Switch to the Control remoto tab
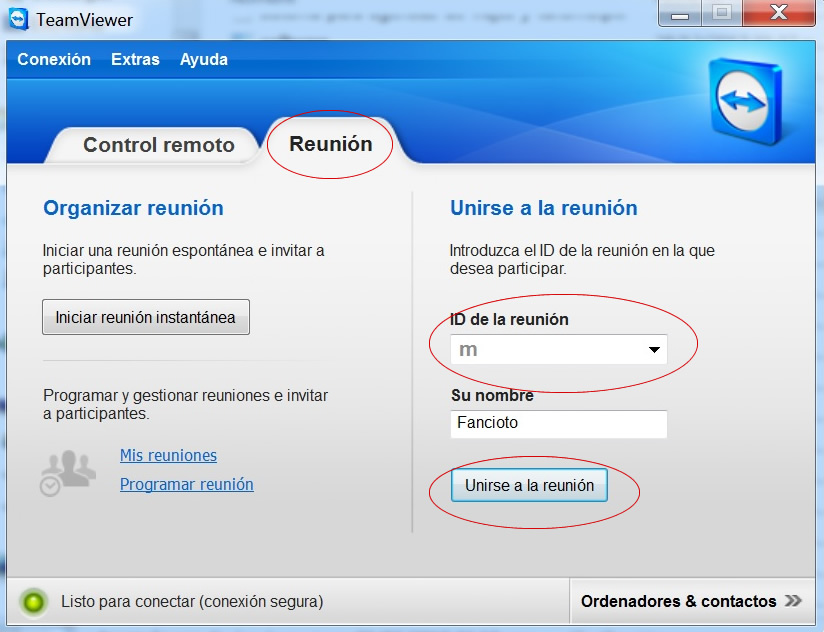Viewport: 824px width, 632px height. 158,145
